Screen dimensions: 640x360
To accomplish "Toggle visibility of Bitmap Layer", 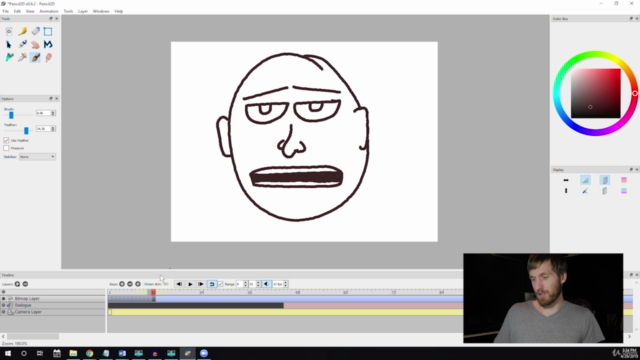I will coord(3,299).
